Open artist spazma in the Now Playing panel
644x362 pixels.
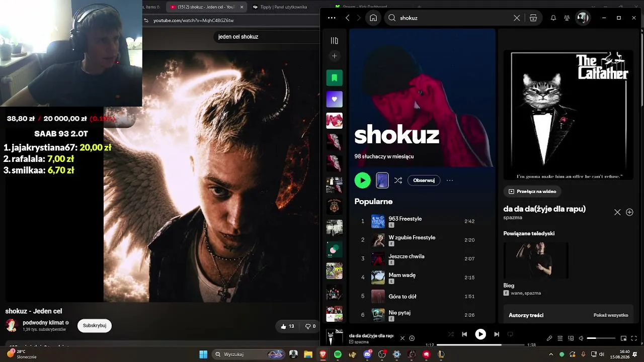pos(513,218)
